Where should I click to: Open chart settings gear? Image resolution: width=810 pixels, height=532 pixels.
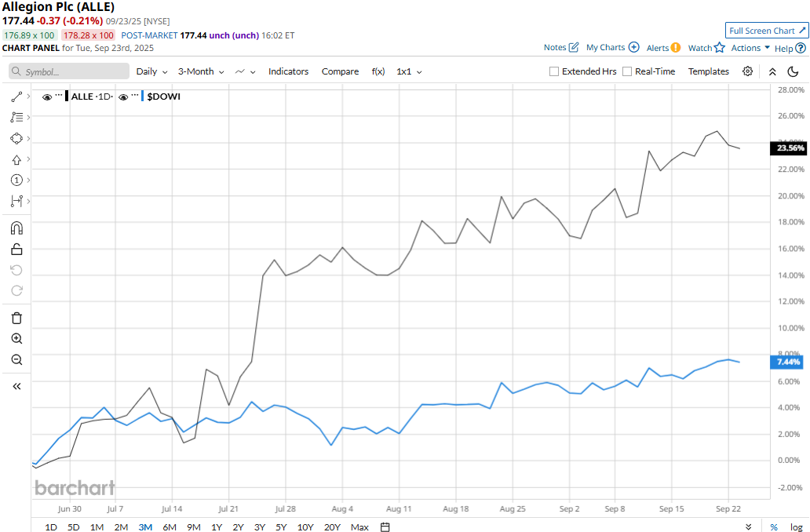click(x=747, y=71)
